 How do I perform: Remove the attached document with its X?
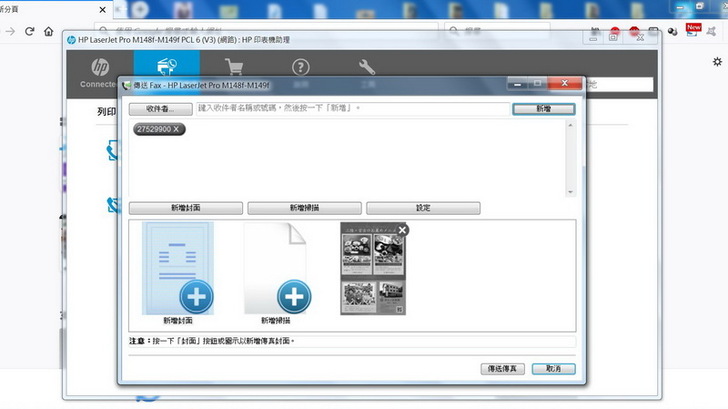(x=402, y=230)
